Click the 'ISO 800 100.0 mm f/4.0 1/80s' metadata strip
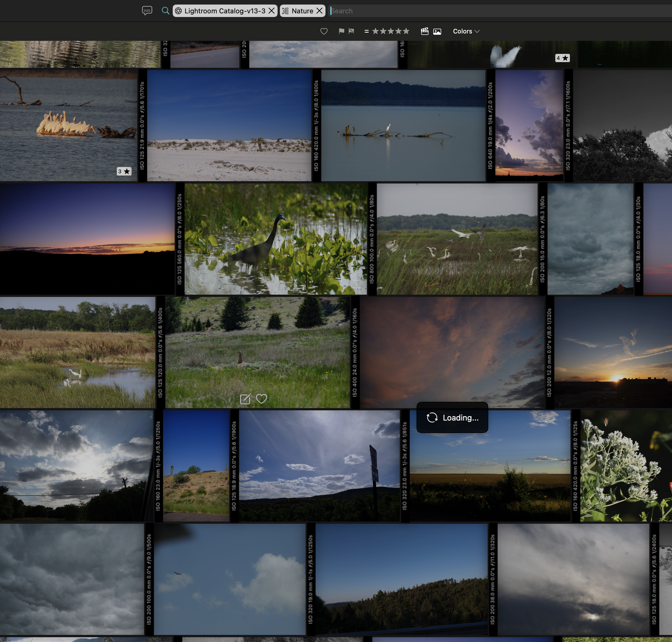 372,239
